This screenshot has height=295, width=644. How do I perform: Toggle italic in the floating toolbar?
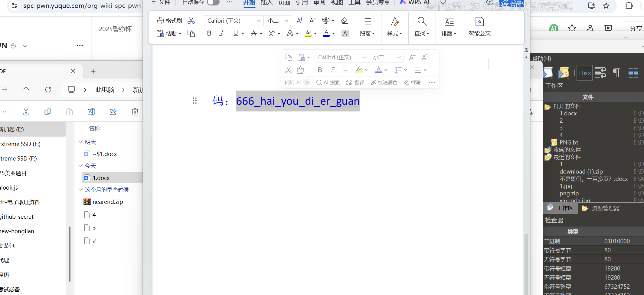click(x=332, y=70)
